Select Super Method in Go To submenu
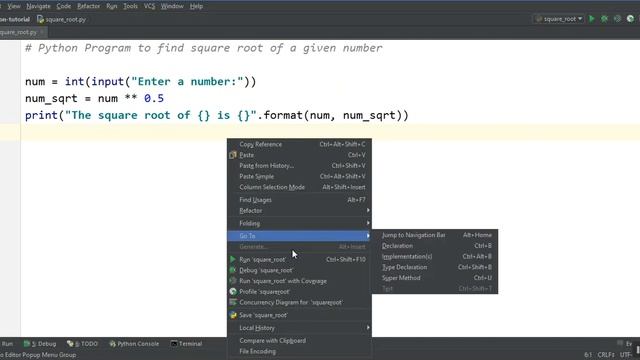This screenshot has height=360, width=640. tap(435, 278)
